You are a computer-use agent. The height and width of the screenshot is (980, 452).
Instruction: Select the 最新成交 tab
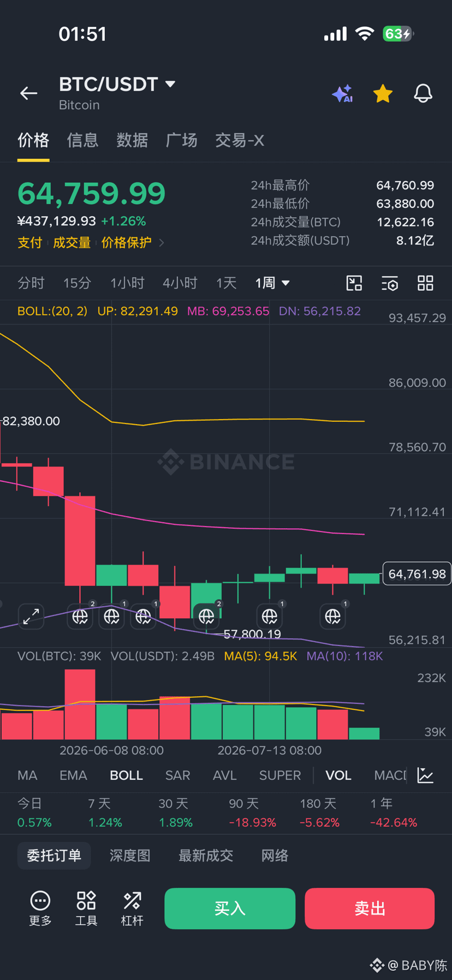[206, 855]
